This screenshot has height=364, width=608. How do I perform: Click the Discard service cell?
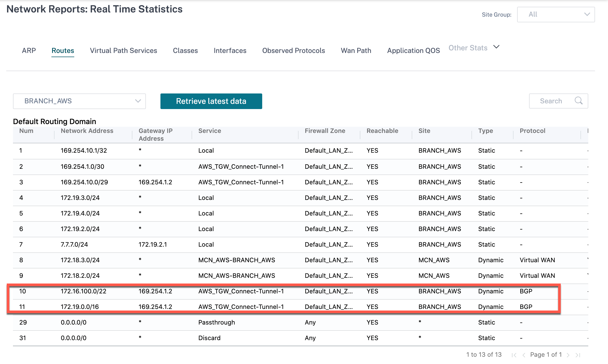(209, 338)
